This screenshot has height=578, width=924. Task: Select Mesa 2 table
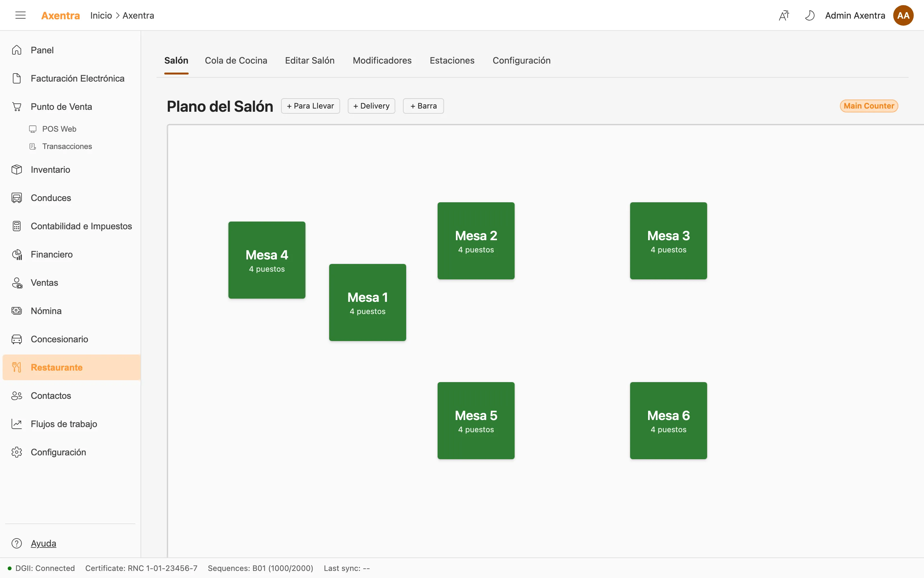476,241
